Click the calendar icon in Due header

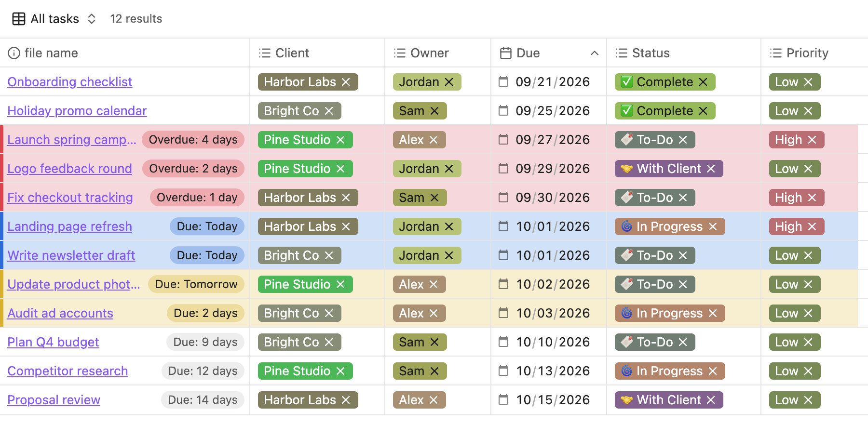point(505,53)
